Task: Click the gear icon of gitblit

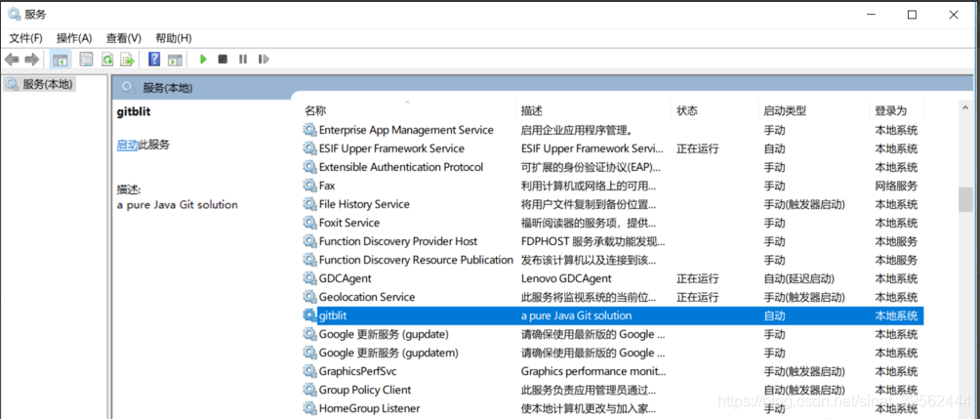Action: pos(309,315)
